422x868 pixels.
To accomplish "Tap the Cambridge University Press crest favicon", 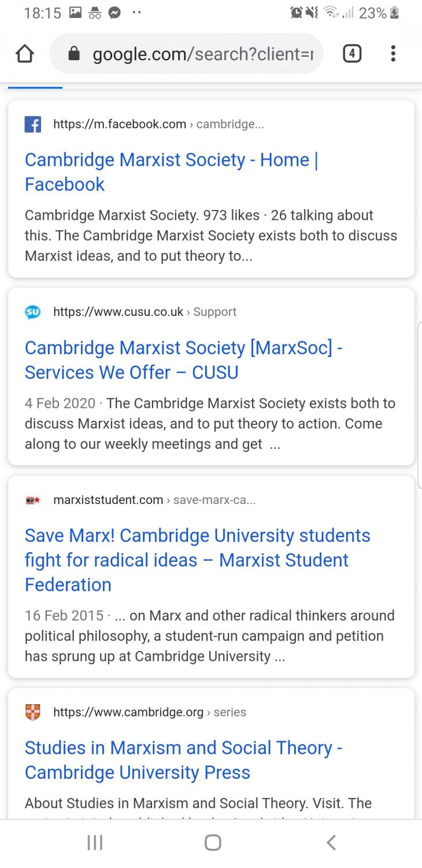I will 33,712.
